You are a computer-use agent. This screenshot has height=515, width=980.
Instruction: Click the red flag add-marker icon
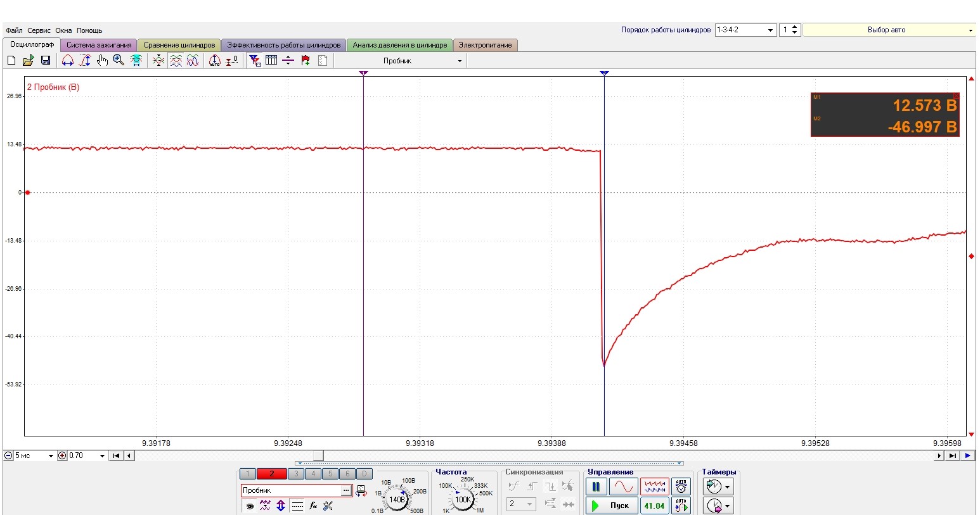coord(306,60)
